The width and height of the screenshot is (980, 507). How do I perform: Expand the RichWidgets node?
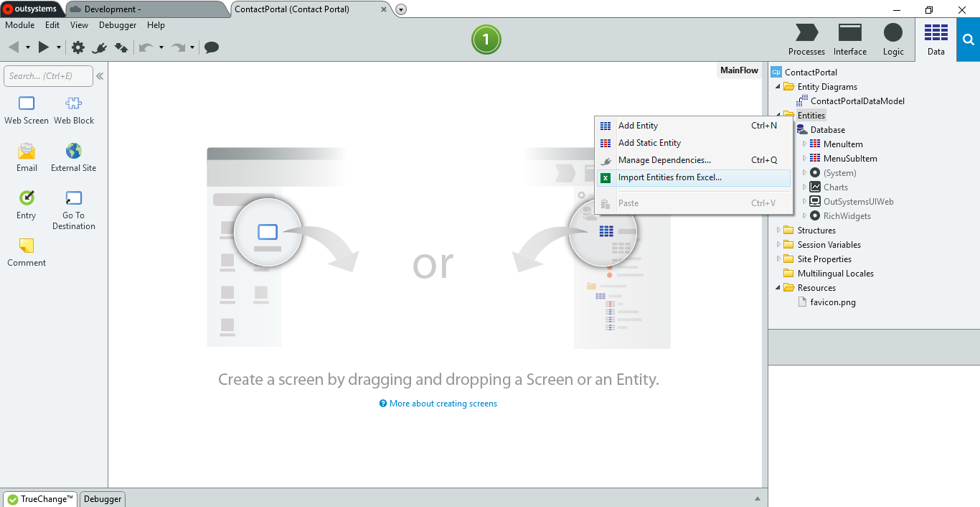tap(804, 216)
